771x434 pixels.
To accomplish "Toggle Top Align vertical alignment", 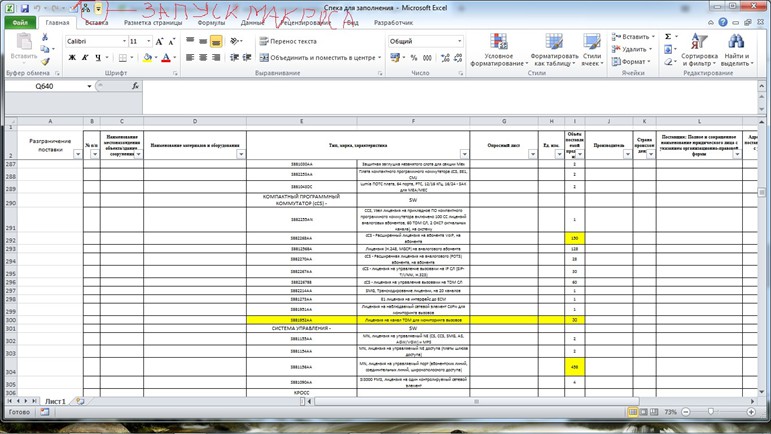I will click(190, 41).
